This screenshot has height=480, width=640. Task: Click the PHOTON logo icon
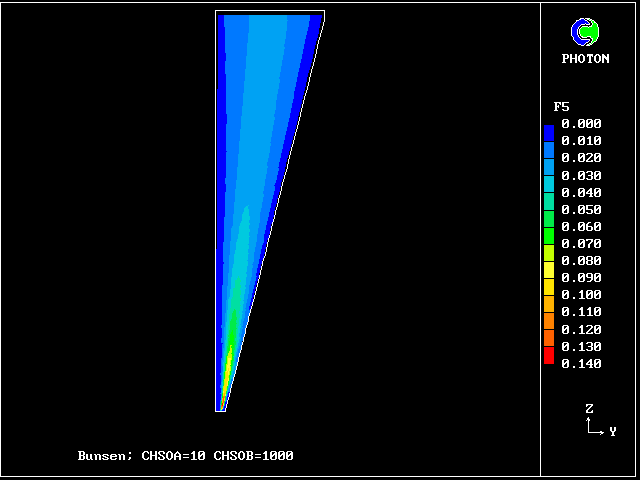click(x=584, y=33)
